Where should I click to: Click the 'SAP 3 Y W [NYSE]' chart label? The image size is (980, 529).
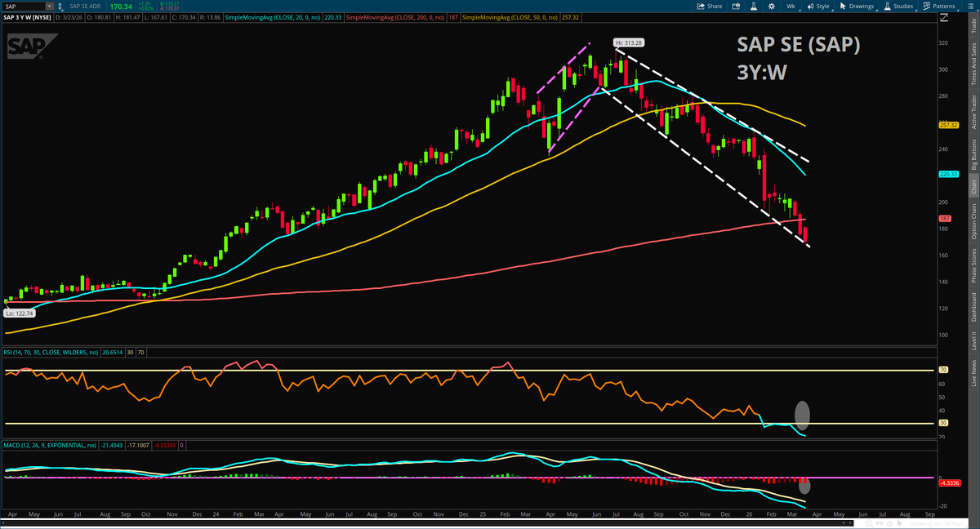click(27, 17)
